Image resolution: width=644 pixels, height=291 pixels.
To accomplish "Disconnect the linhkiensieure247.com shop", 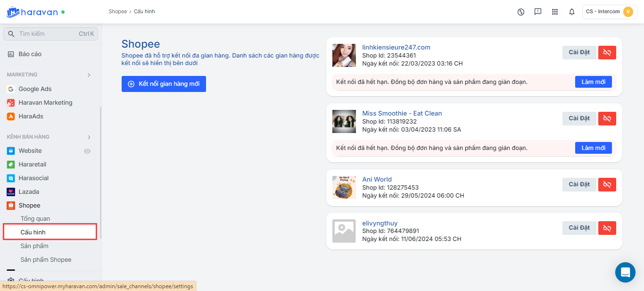I will (607, 52).
